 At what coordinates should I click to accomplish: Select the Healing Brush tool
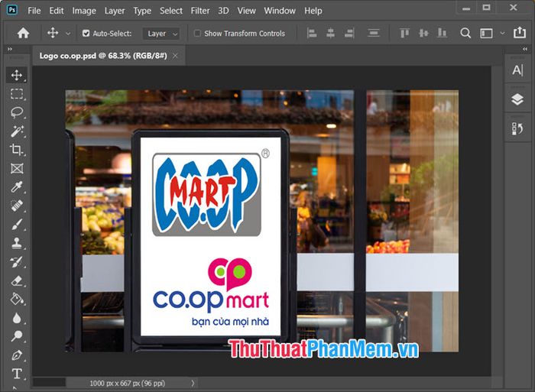pos(17,206)
